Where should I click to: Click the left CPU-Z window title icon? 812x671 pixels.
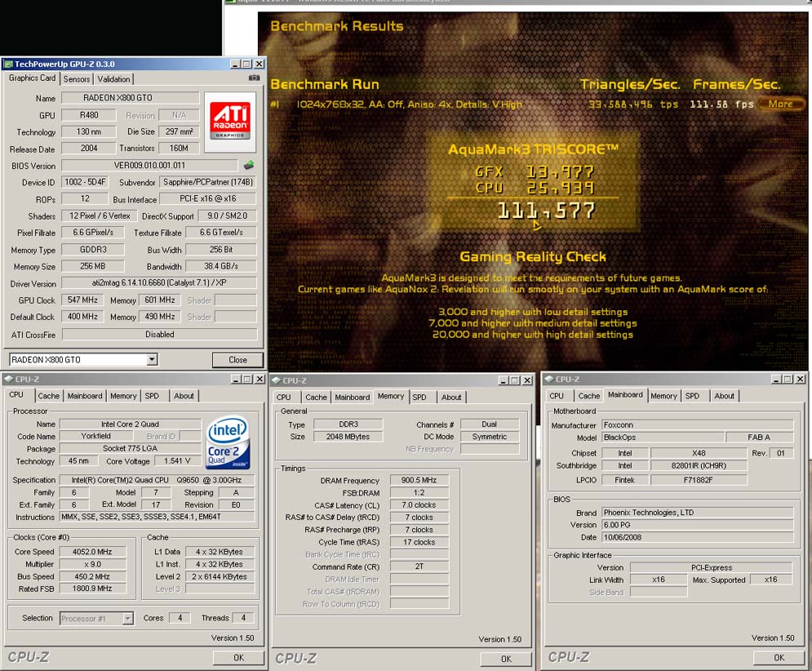click(8, 380)
